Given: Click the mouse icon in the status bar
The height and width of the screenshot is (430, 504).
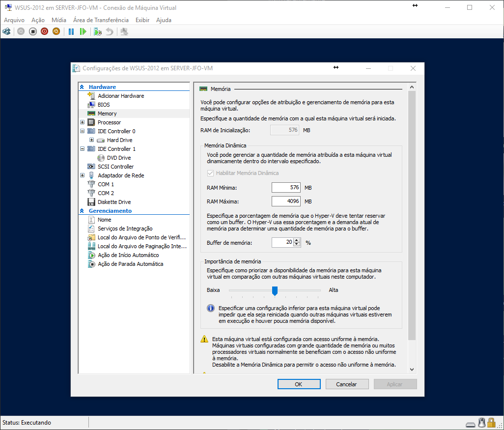Looking at the screenshot, I should [x=481, y=423].
